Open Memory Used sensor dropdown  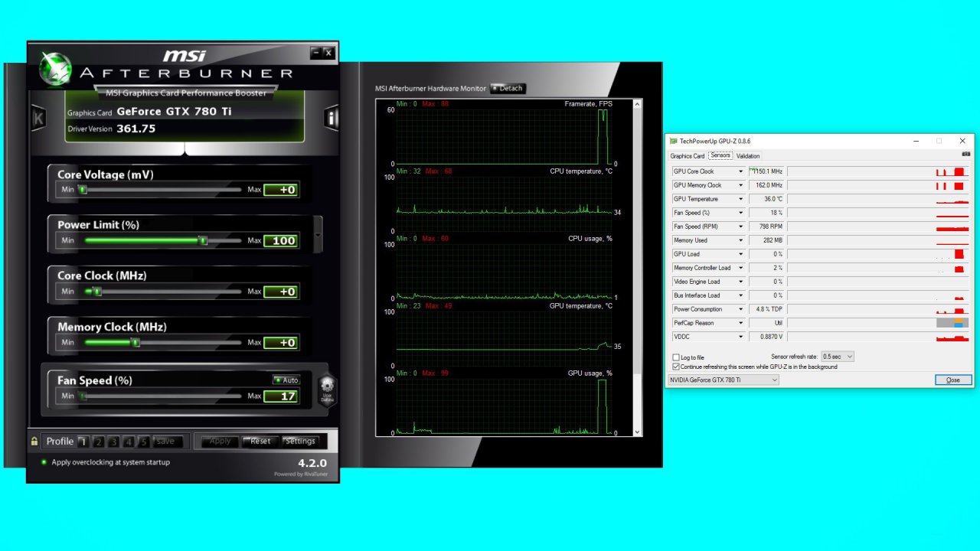tap(740, 240)
